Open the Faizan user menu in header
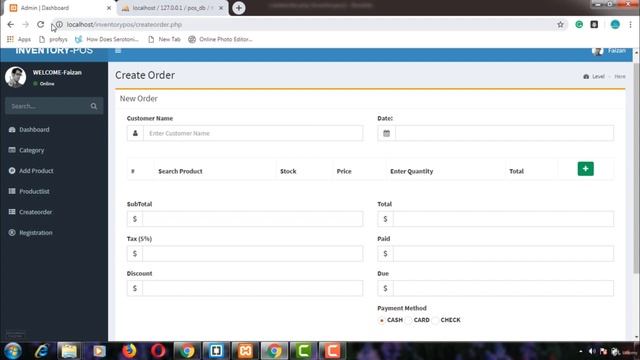The width and height of the screenshot is (640, 360). click(x=609, y=51)
